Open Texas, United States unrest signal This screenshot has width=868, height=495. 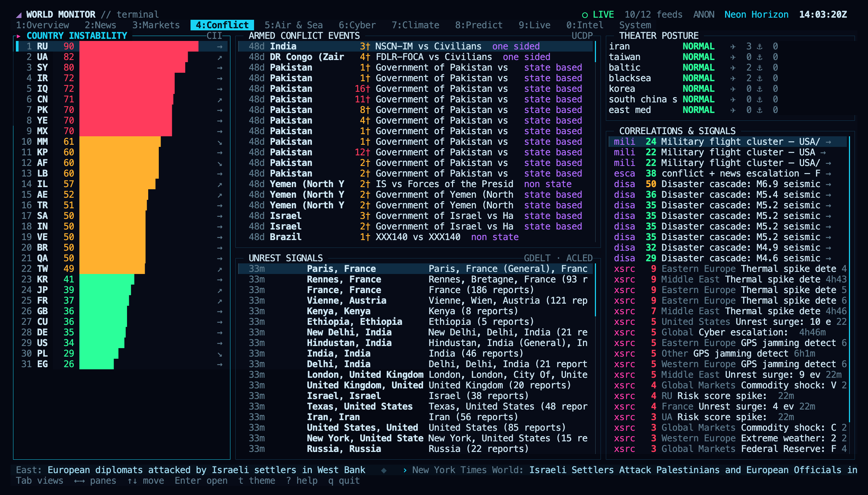pos(416,406)
